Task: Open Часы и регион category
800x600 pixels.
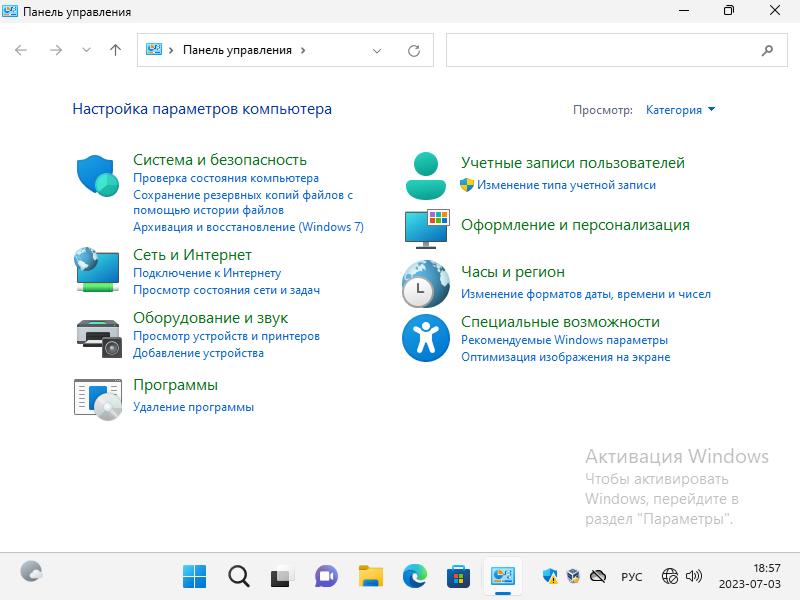Action: click(x=513, y=272)
